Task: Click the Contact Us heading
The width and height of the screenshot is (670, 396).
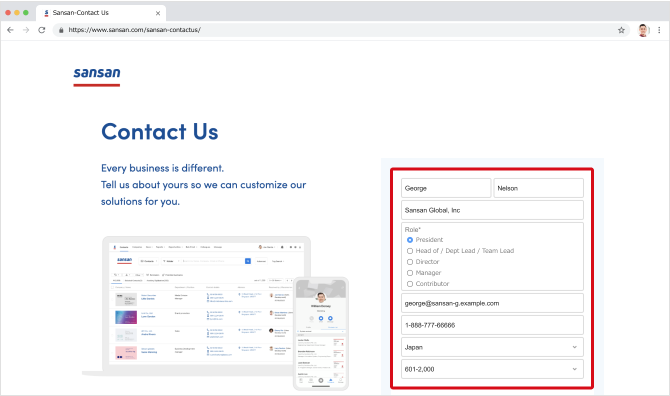Action: click(160, 132)
